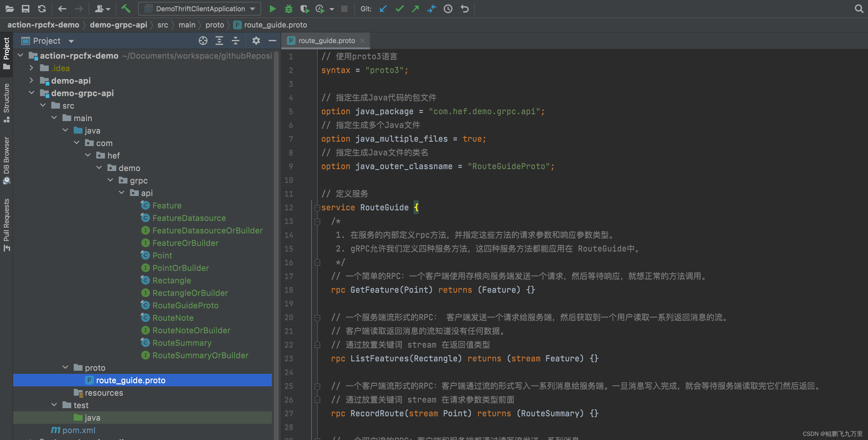This screenshot has height=440, width=868.
Task: Show Git history with the clock icon
Action: (448, 9)
